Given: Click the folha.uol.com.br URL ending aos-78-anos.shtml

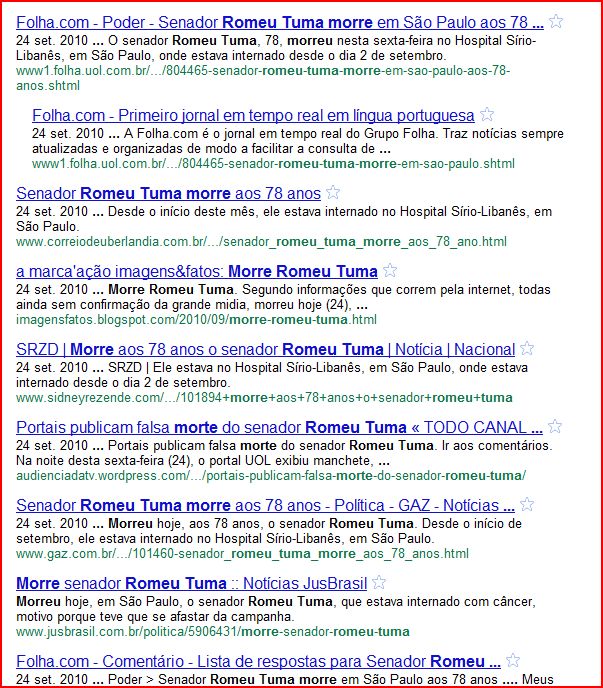Looking at the screenshot, I should [x=263, y=78].
